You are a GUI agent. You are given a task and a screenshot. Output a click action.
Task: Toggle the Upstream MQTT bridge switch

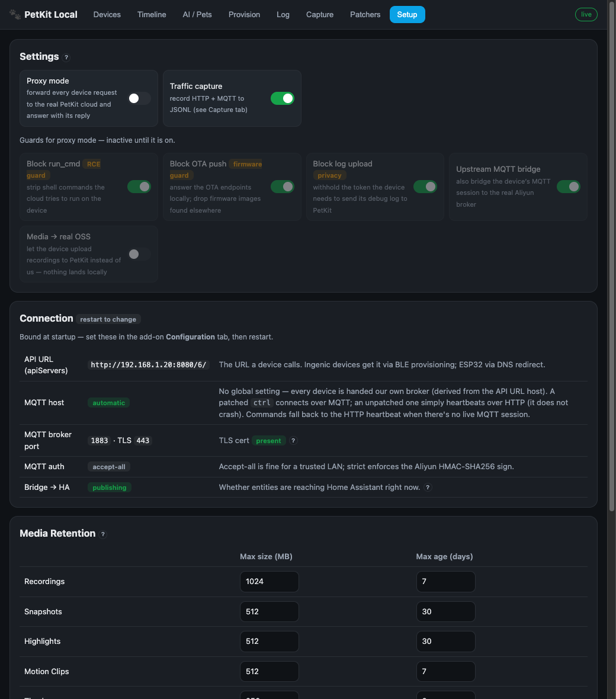[x=568, y=187]
